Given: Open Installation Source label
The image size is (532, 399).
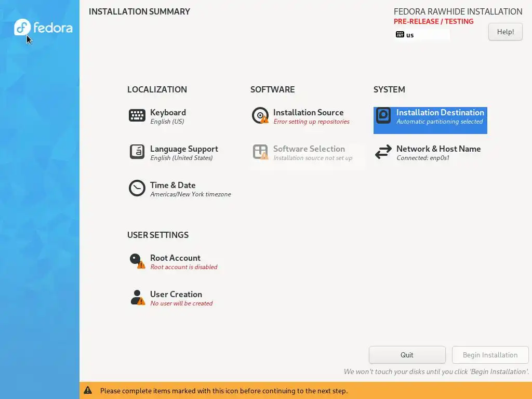Looking at the screenshot, I should click(308, 112).
